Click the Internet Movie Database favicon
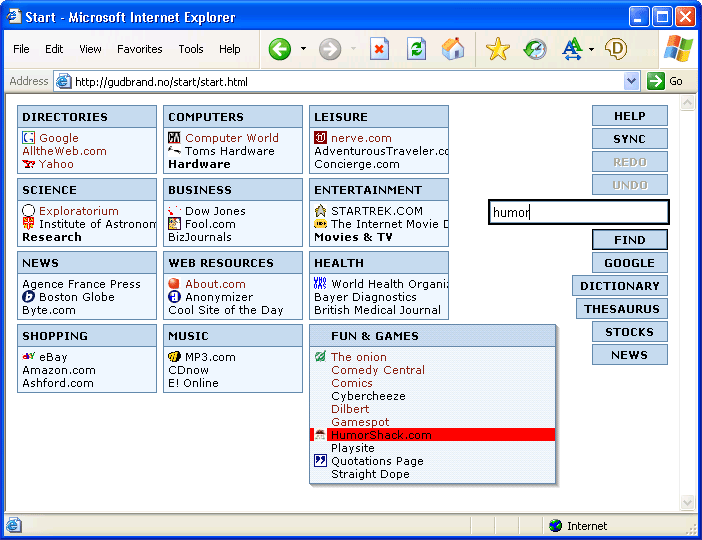The height and width of the screenshot is (540, 702). [320, 223]
